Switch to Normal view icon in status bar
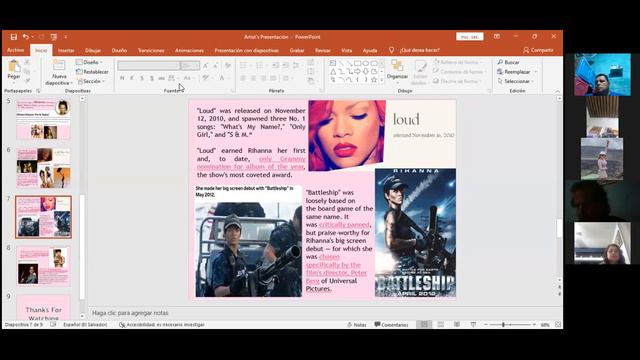This screenshot has height=360, width=640. (424, 325)
